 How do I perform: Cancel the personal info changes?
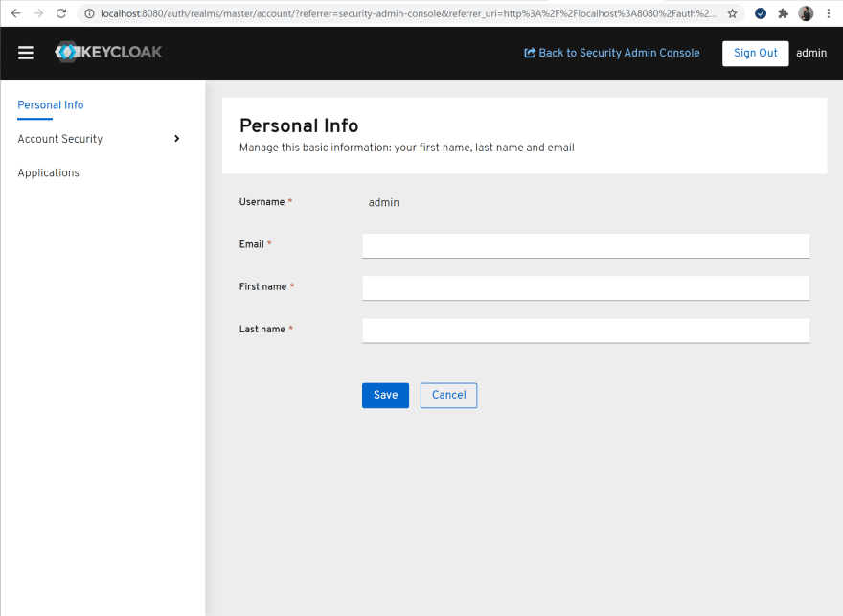(449, 395)
